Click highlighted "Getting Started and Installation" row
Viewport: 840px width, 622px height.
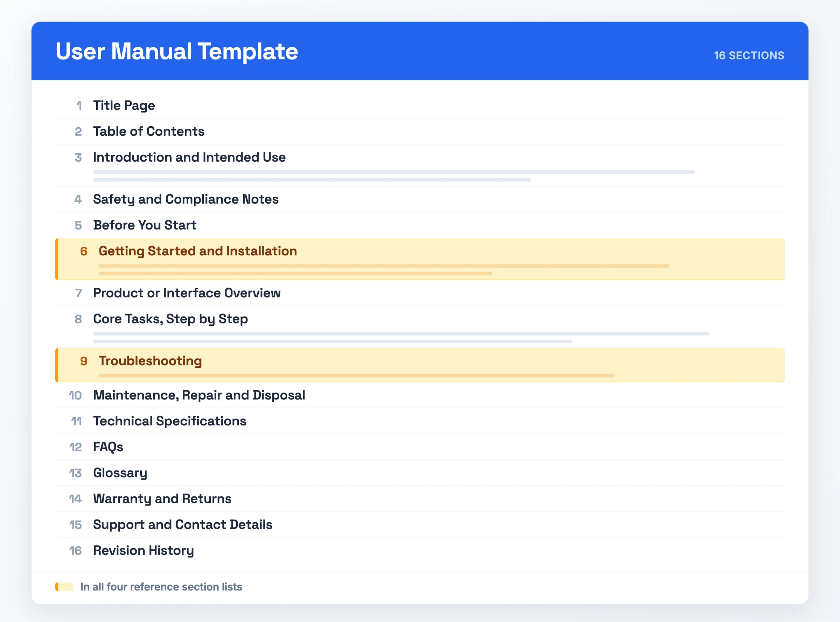[x=420, y=259]
